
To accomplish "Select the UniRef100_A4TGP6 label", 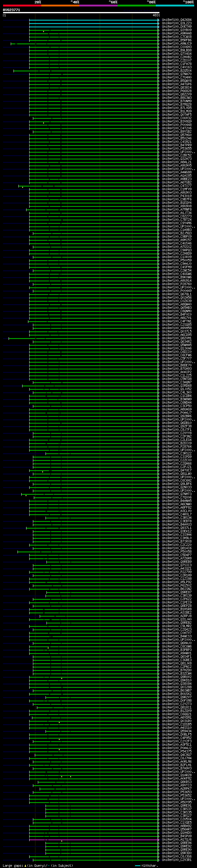I will pyautogui.click(x=177, y=84).
